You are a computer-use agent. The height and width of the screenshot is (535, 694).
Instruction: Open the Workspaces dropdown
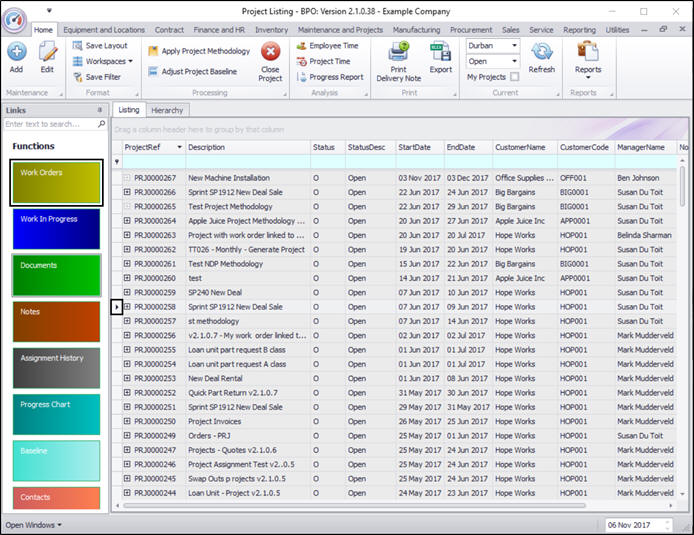108,61
